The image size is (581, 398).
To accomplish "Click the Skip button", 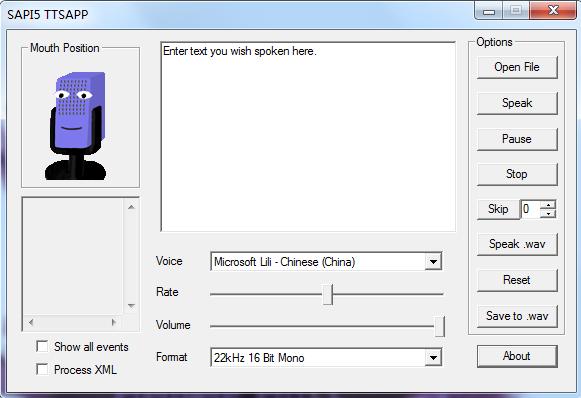I will [498, 209].
